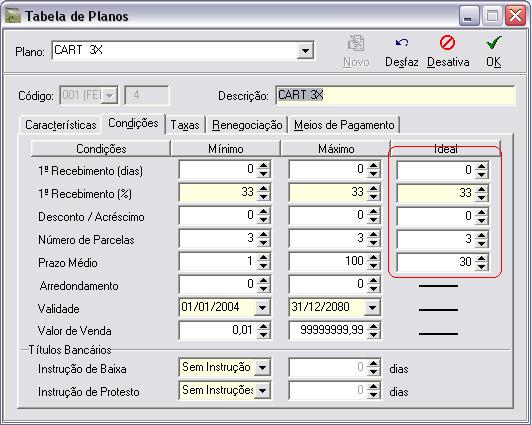Click the Descrição field CART 3X
The image size is (532, 425).
(395, 95)
